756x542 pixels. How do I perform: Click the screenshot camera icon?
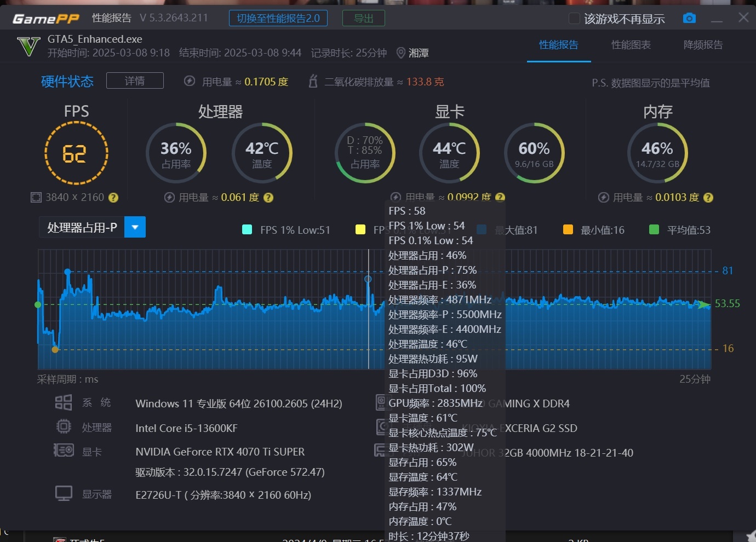[x=689, y=18]
